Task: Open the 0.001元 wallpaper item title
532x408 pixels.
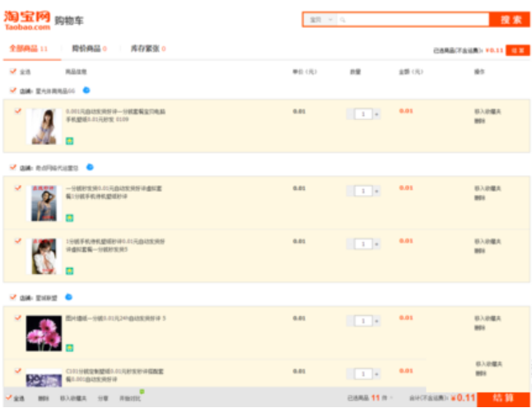Action: 115,115
